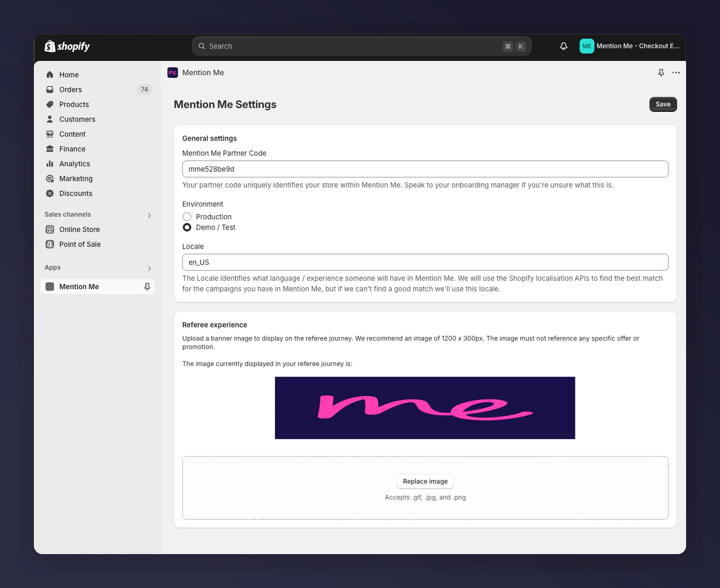
Task: Click the referee banner image preview
Action: (x=425, y=408)
